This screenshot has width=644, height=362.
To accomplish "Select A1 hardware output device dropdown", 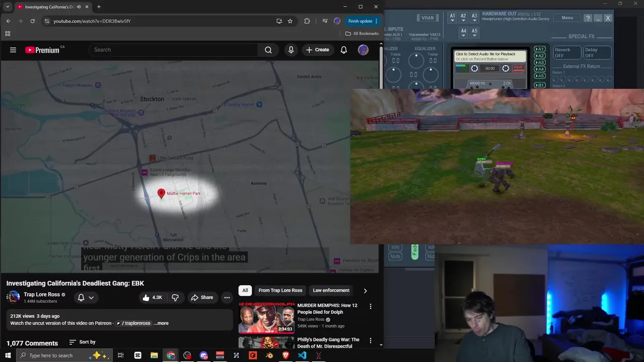I will point(452,17).
